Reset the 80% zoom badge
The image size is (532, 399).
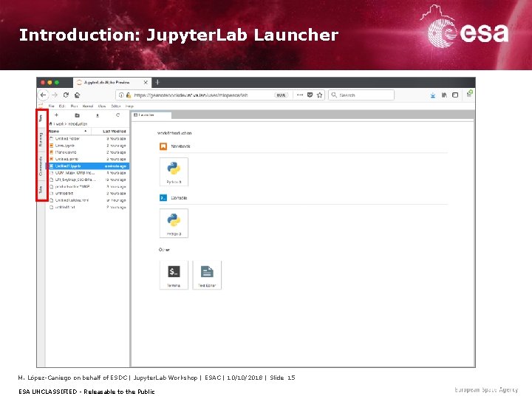[x=281, y=95]
